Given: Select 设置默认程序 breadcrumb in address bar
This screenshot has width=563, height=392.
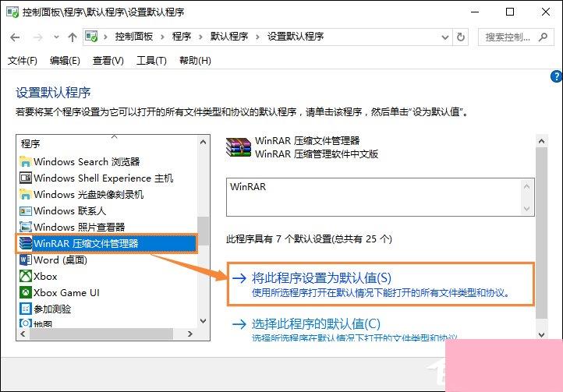Looking at the screenshot, I should point(296,37).
